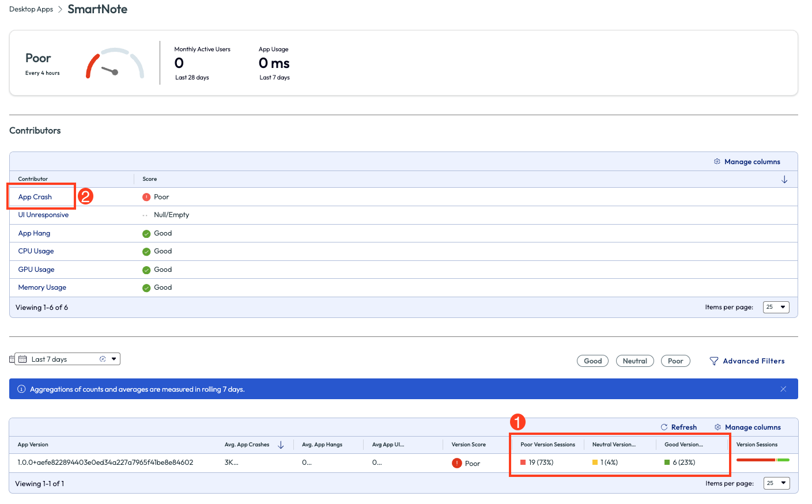Navigate to Desktop Apps breadcrumb
812x504 pixels.
(31, 9)
